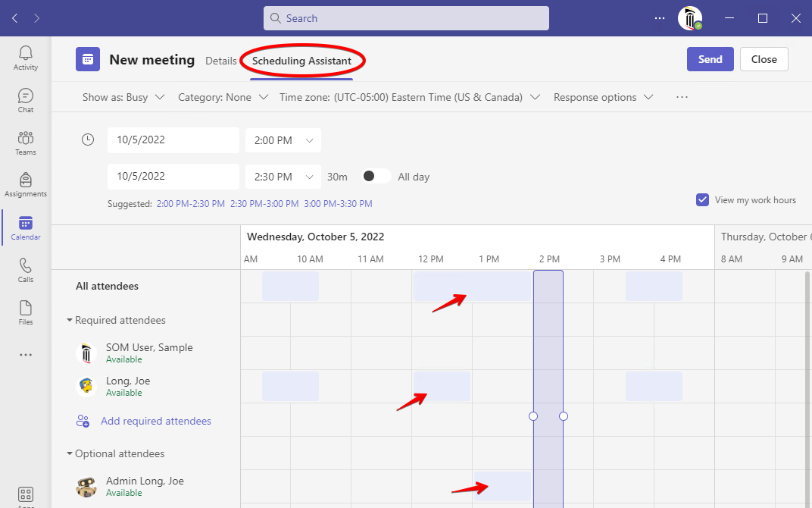Toggle the All day switch
812x508 pixels.
point(376,177)
